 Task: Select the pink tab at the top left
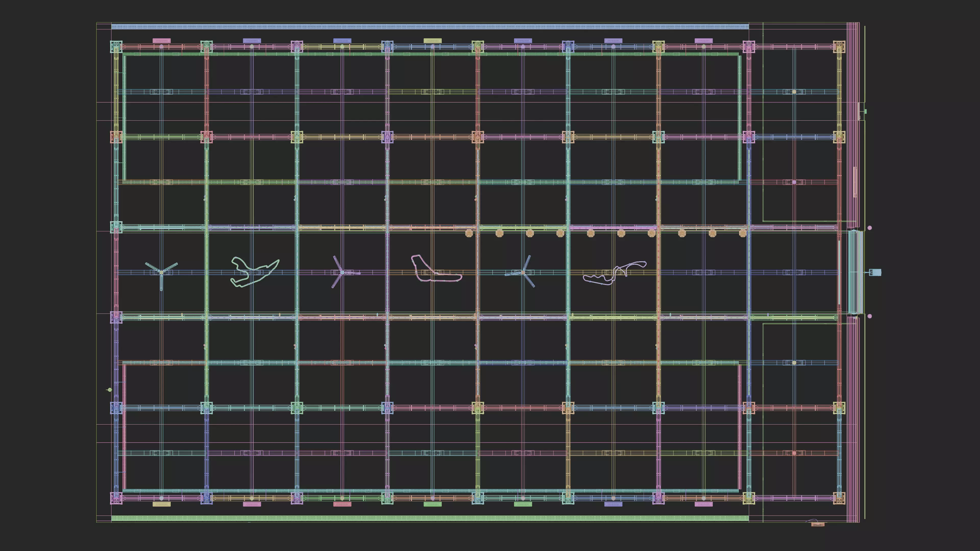point(161,41)
